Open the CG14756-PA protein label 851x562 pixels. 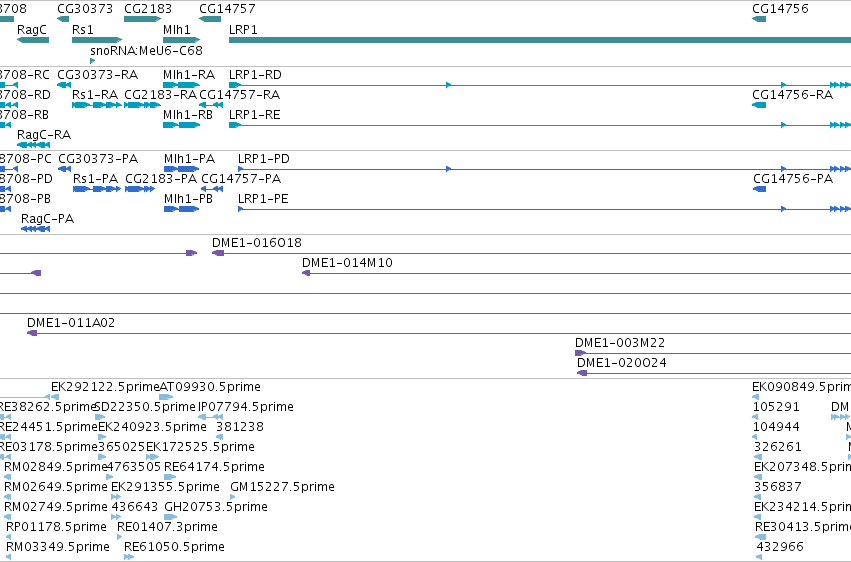point(793,178)
